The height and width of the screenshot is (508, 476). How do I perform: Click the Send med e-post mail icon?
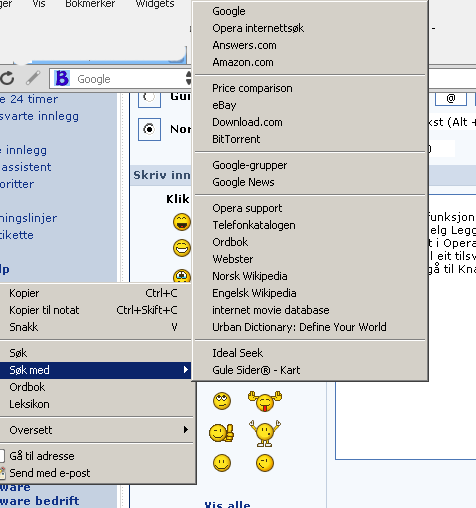pos(2,473)
